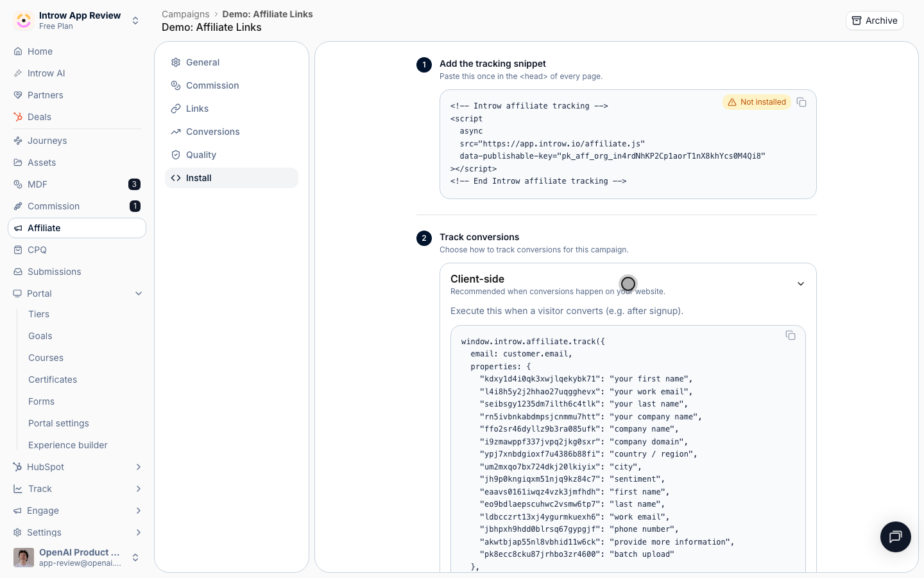The width and height of the screenshot is (924, 578).
Task: Open Portal Tiers page
Action: click(38, 314)
